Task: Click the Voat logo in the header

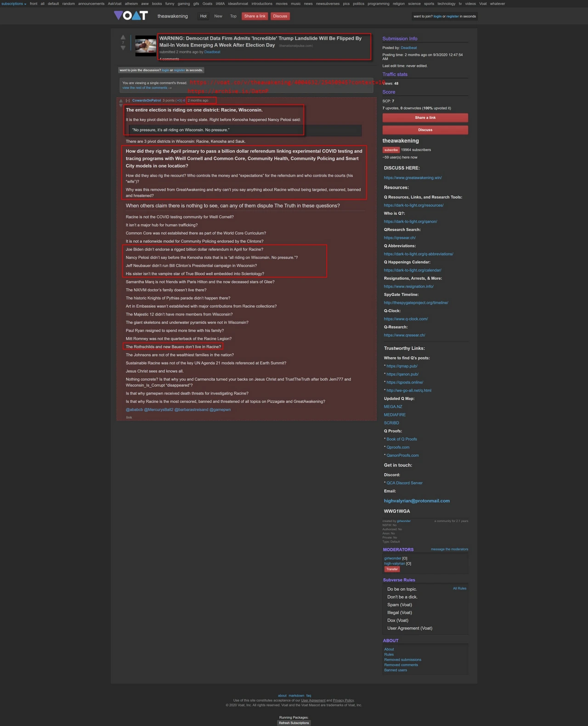Action: click(x=131, y=16)
